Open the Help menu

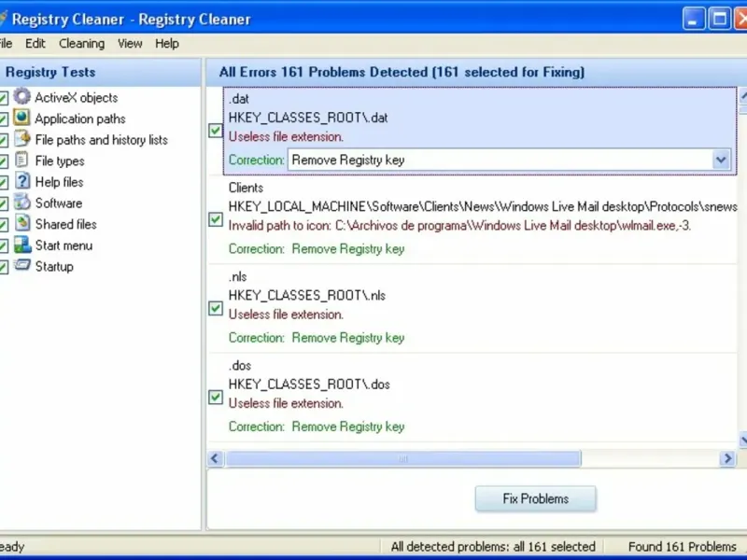coord(167,43)
